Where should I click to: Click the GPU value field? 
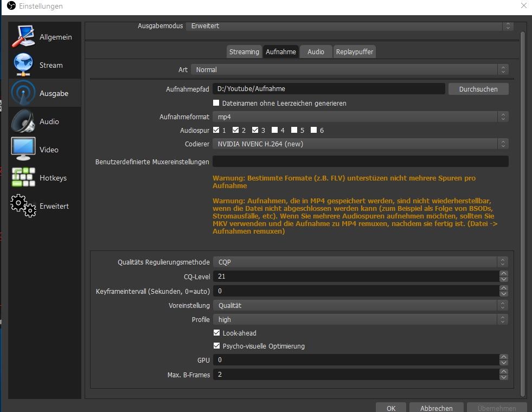click(x=356, y=360)
